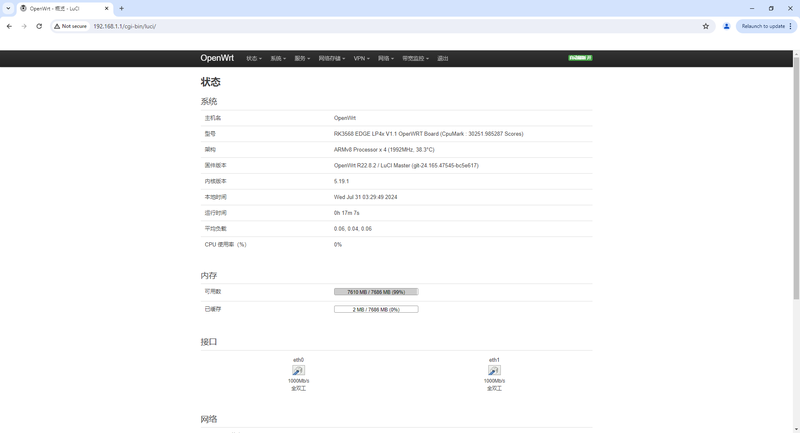Click the 状态 page heading
Screen dimensions: 800x433
click(210, 82)
